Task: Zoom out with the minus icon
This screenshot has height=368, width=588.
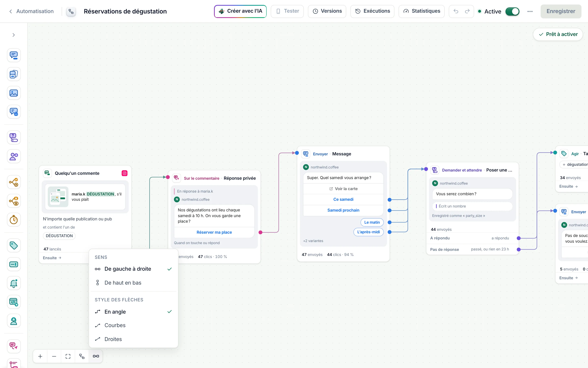Action: click(54, 356)
